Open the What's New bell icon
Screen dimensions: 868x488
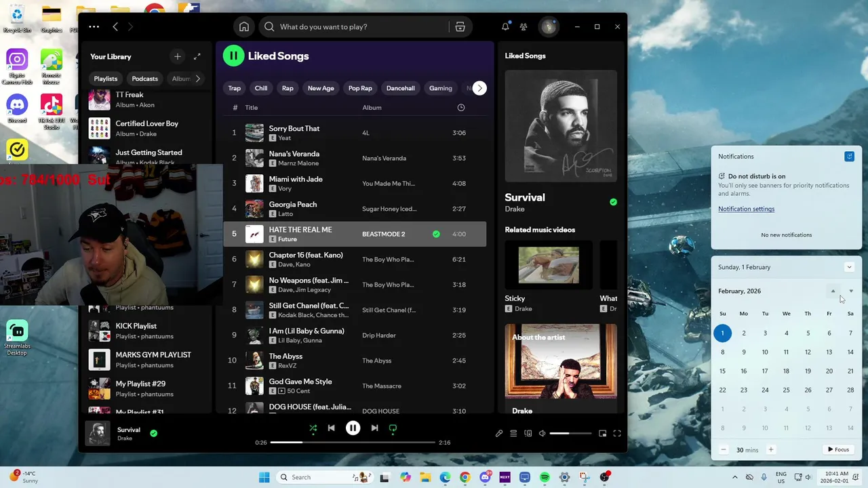(505, 27)
